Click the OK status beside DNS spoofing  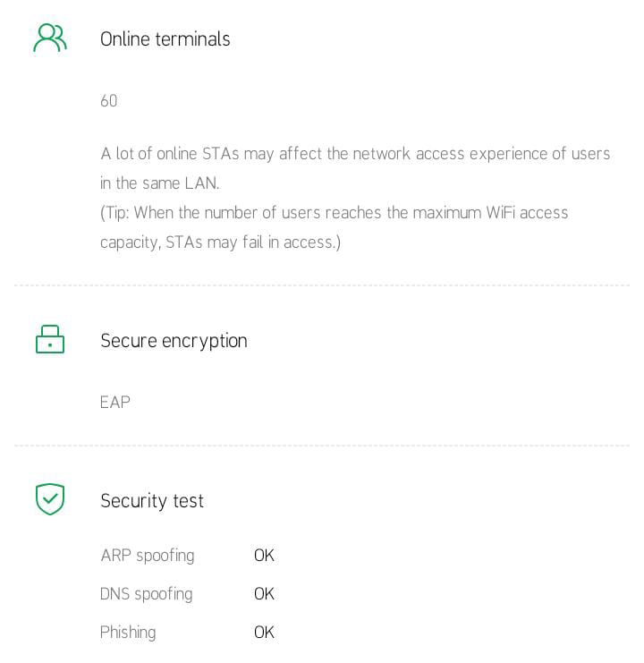click(x=264, y=594)
